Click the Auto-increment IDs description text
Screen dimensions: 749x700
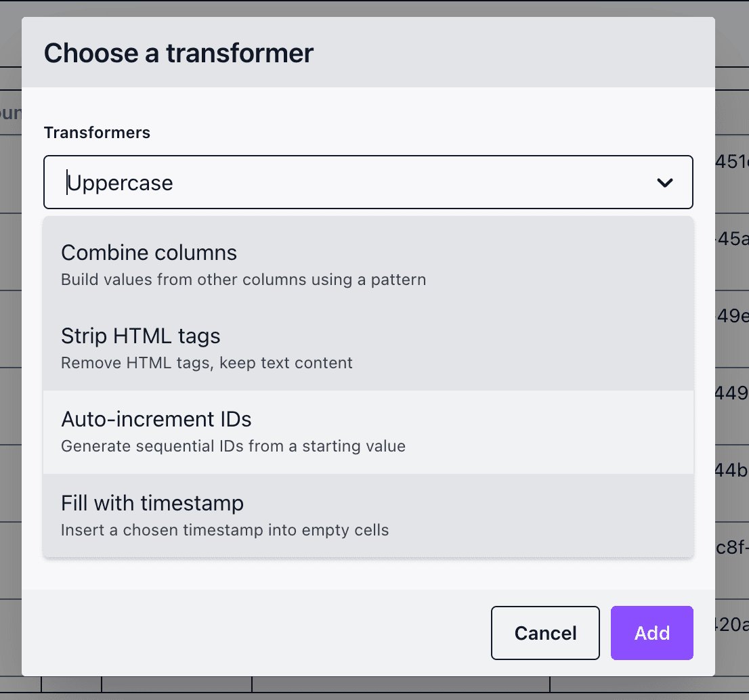pyautogui.click(x=234, y=446)
